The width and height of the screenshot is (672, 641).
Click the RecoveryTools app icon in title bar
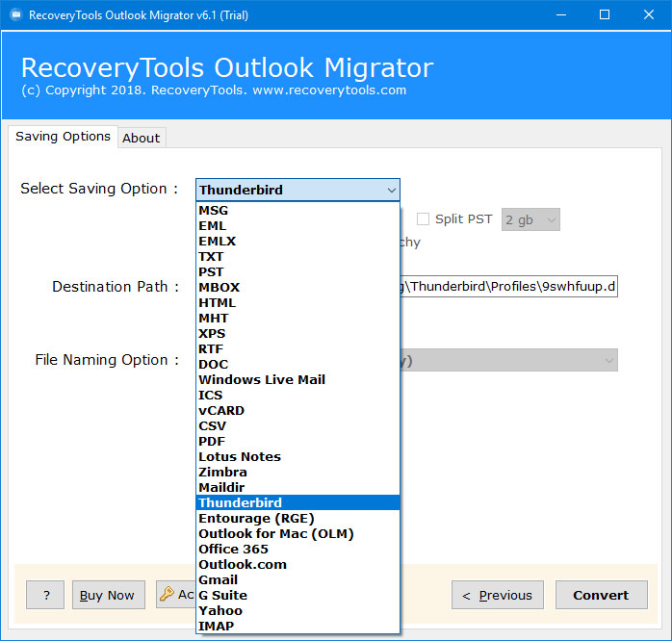pyautogui.click(x=15, y=15)
